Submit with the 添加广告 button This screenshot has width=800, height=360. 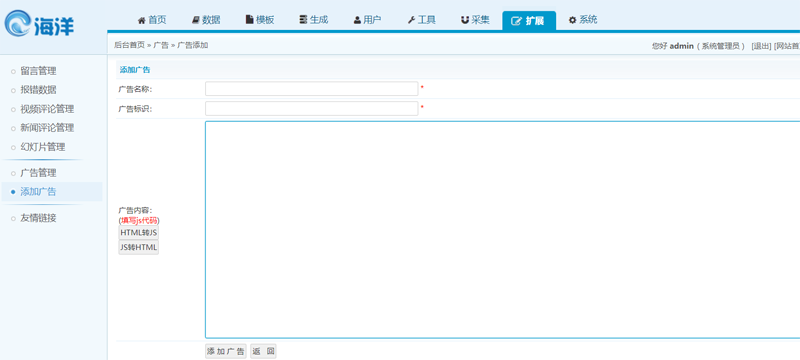tap(226, 351)
